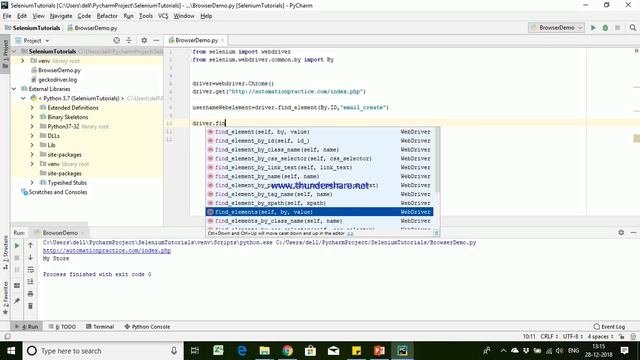Viewport: 640px width, 360px height.
Task: Open the Refactor menu
Action: pos(107,16)
